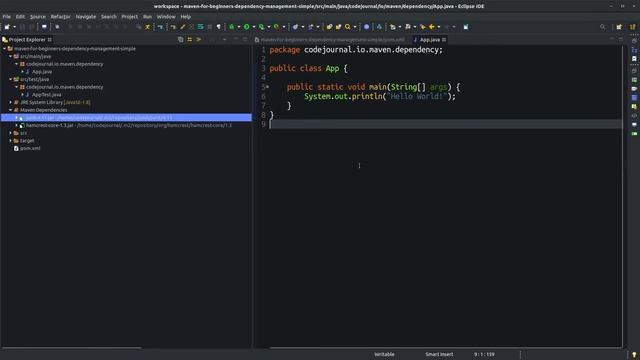Collapse the main method fold marker

click(267, 87)
